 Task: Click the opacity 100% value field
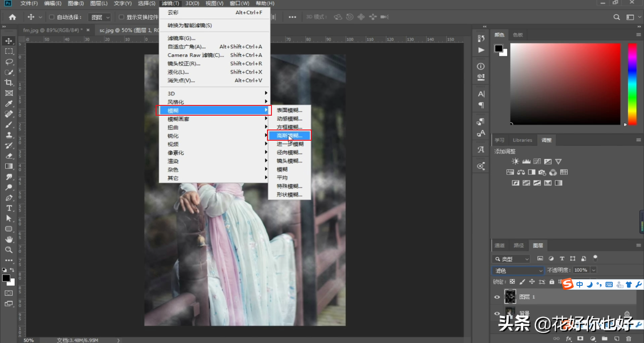point(580,270)
